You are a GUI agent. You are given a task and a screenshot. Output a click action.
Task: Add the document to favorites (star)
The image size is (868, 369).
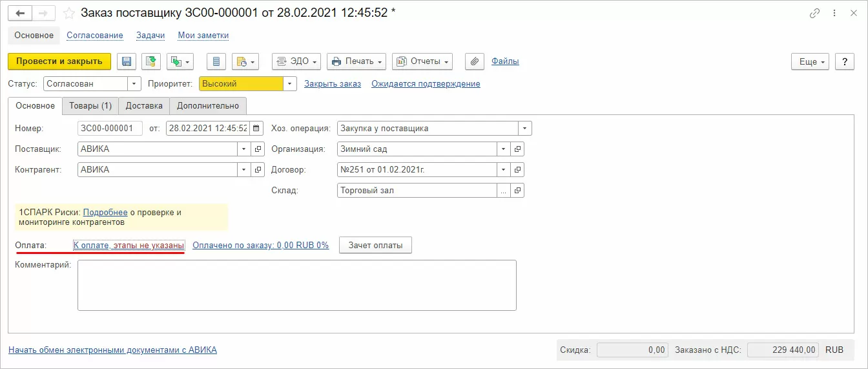pyautogui.click(x=69, y=13)
